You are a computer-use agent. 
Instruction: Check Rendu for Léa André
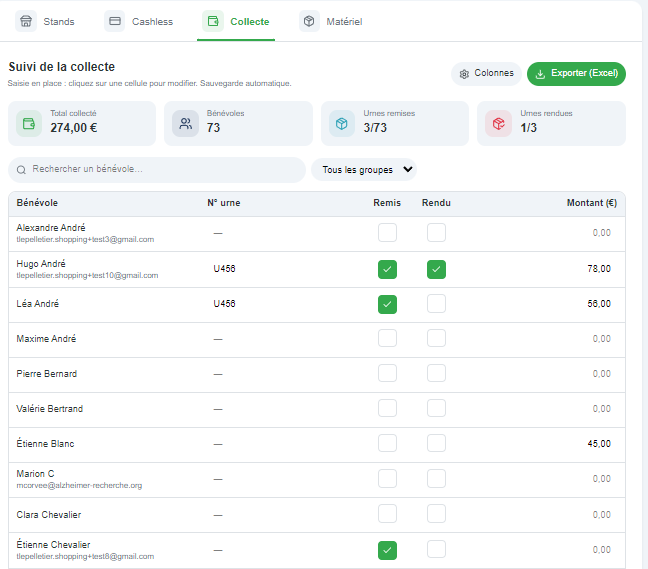(x=436, y=304)
